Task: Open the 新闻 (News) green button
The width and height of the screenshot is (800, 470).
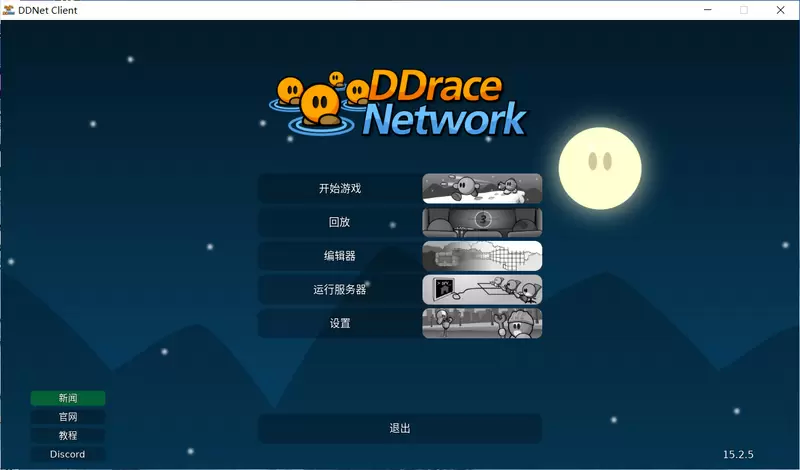Action: click(68, 398)
